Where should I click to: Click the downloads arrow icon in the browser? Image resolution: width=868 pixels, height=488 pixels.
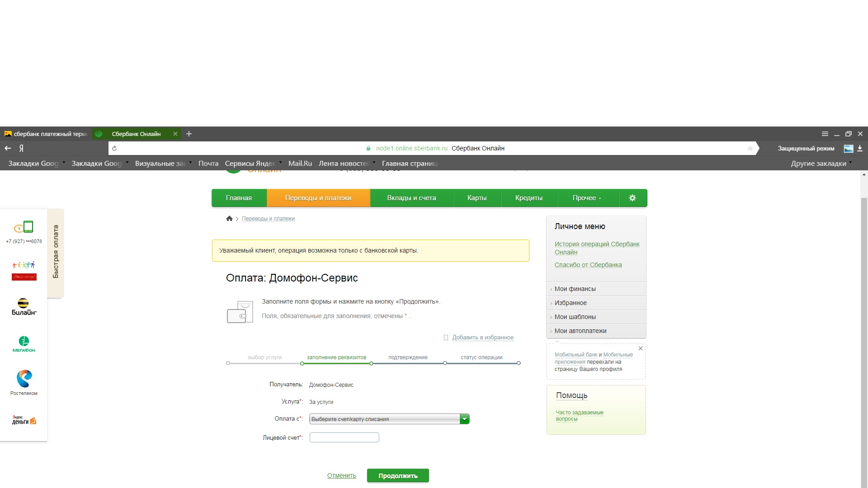[860, 148]
